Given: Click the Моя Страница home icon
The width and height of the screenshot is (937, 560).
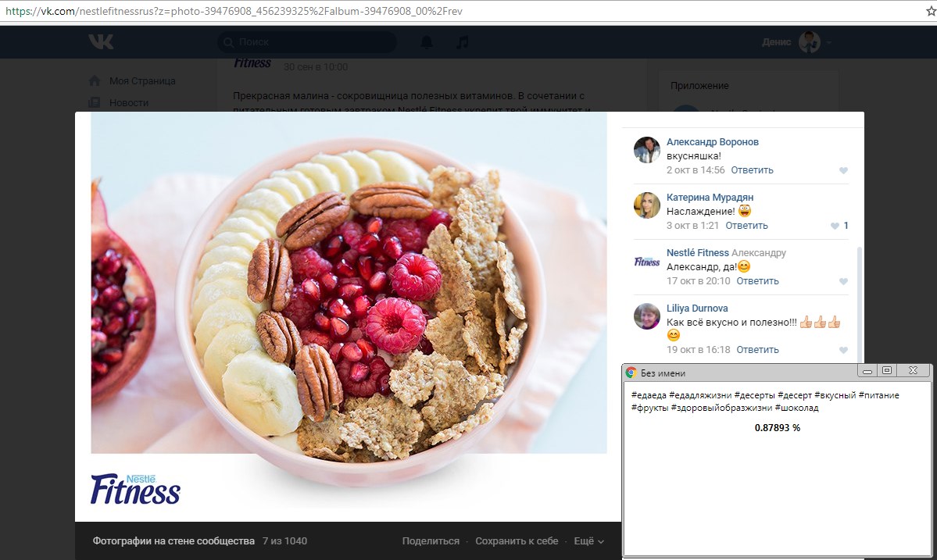Looking at the screenshot, I should click(x=95, y=80).
